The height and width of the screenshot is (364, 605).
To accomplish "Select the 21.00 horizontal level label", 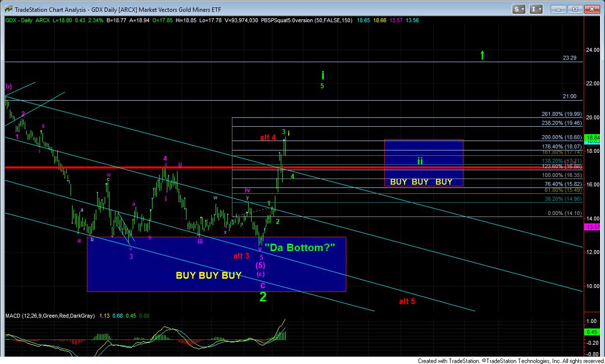I will pyautogui.click(x=569, y=96).
